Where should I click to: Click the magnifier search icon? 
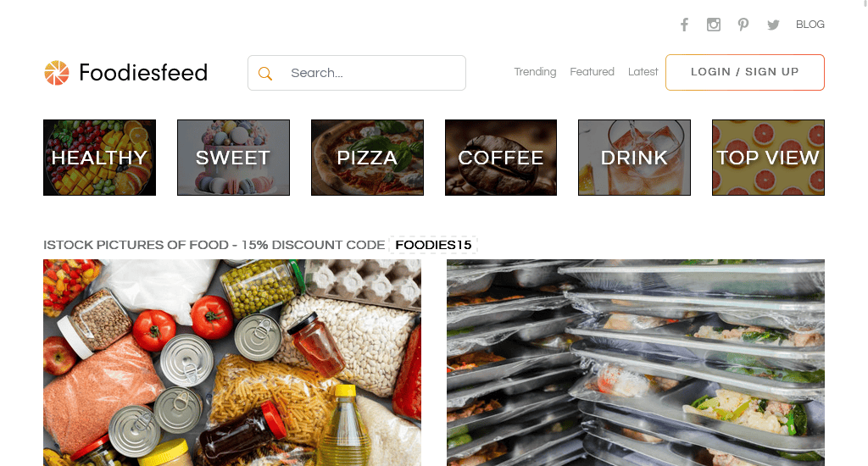pyautogui.click(x=265, y=73)
